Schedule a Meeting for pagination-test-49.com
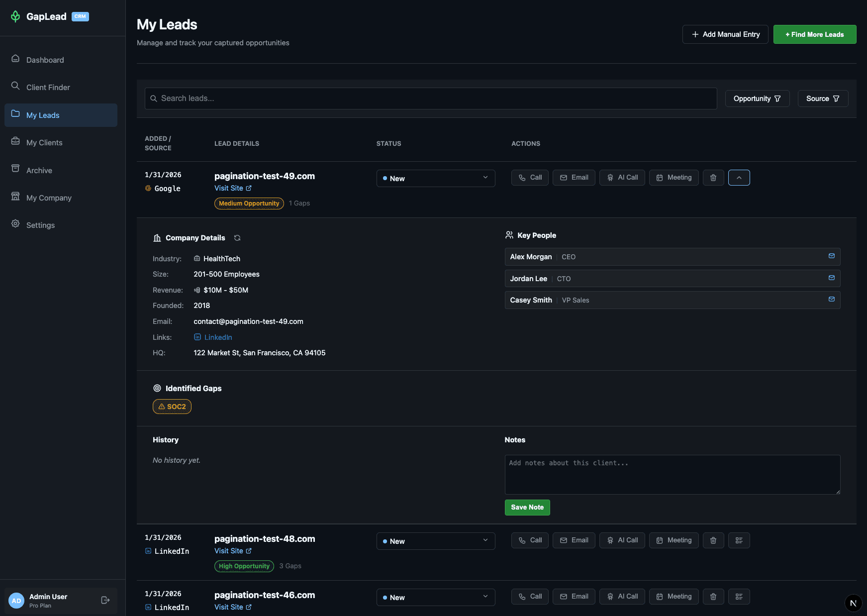867x616 pixels. (674, 177)
